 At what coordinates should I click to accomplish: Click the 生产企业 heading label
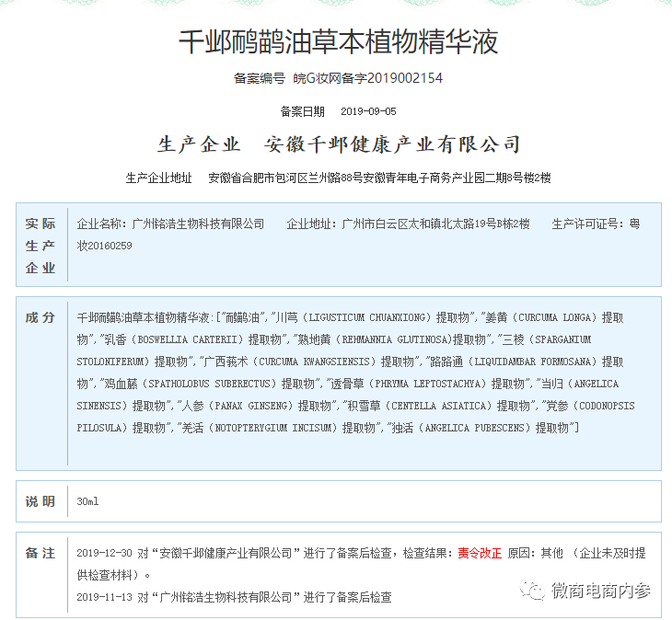click(x=199, y=144)
